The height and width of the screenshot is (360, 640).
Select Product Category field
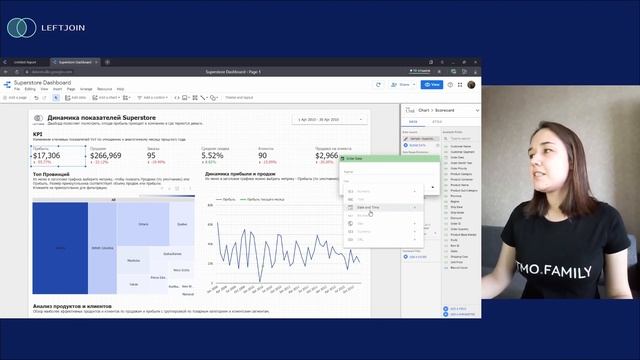(x=460, y=174)
